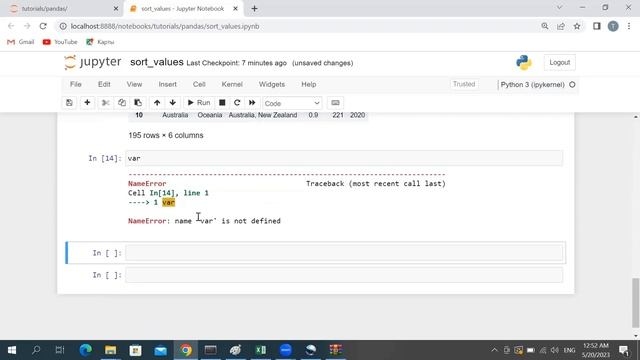640x360 pixels.
Task: Close the sort_values Jupyter Notebook tab
Action: (x=236, y=9)
